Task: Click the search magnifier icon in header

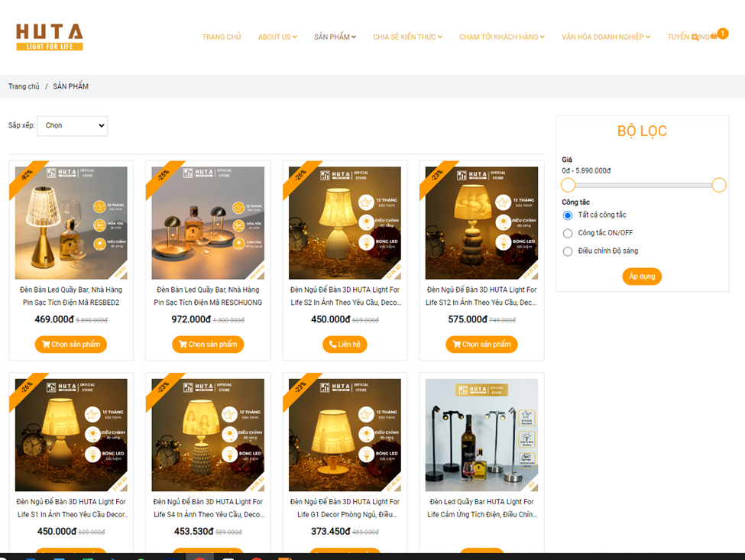Action: click(695, 37)
